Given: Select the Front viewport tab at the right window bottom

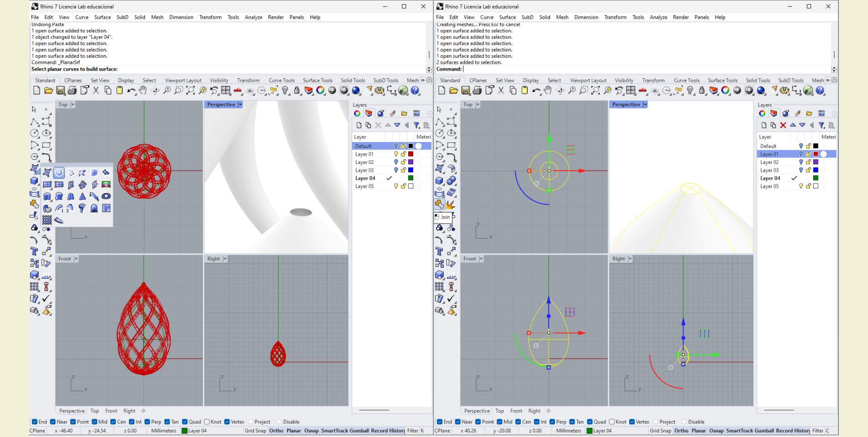Looking at the screenshot, I should [516, 411].
